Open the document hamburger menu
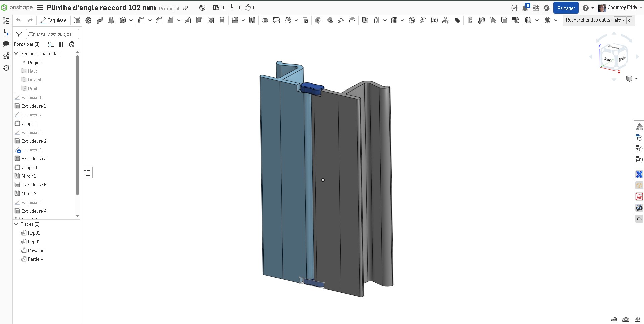The height and width of the screenshot is (324, 644). point(40,8)
